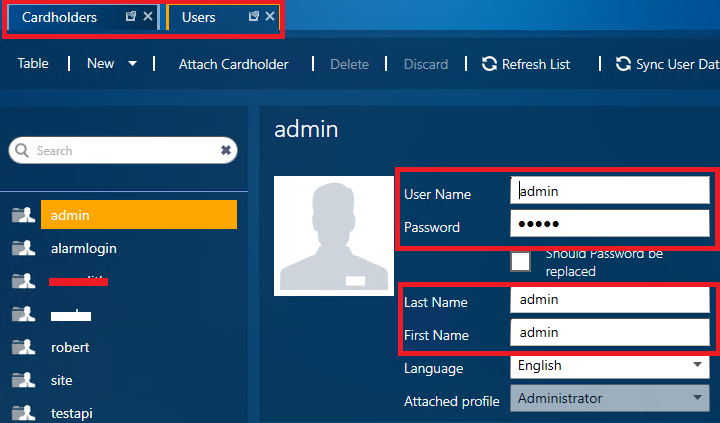
Task: Switch to the Users tab
Action: [x=198, y=17]
